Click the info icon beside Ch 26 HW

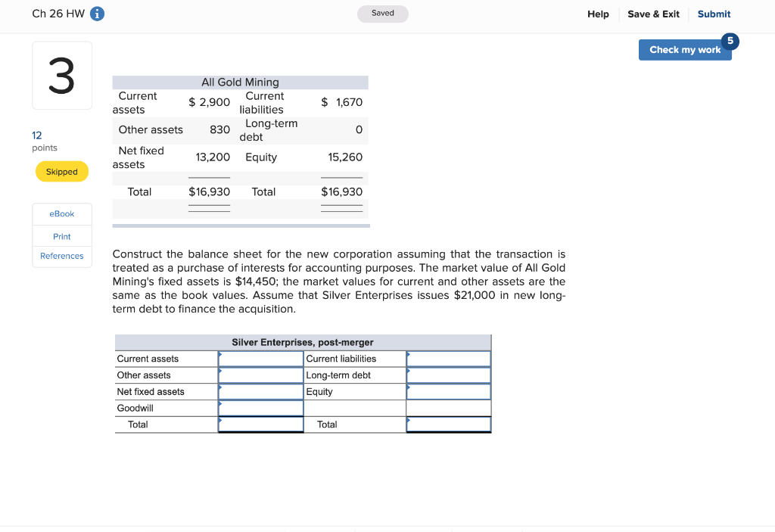98,14
